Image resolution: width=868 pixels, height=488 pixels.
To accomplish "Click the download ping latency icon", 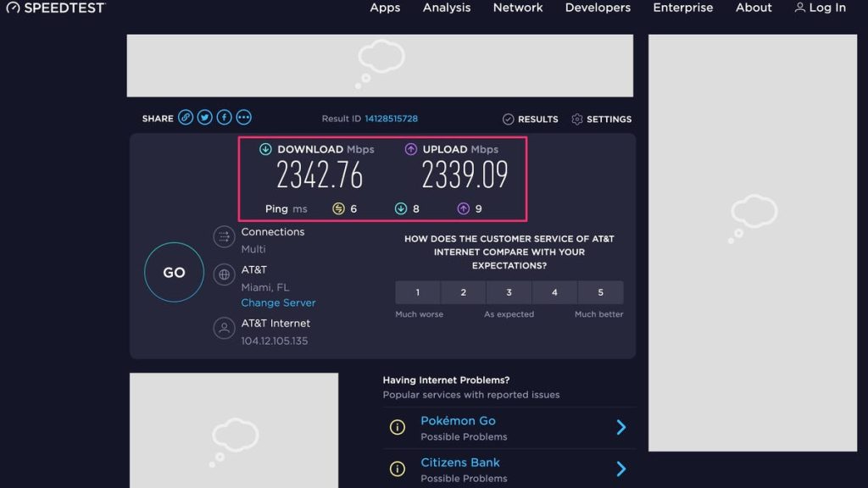I will (x=401, y=208).
